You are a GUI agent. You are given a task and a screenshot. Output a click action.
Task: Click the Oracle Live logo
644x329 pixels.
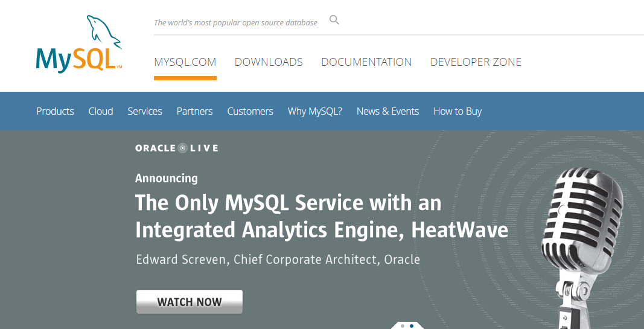pyautogui.click(x=176, y=148)
